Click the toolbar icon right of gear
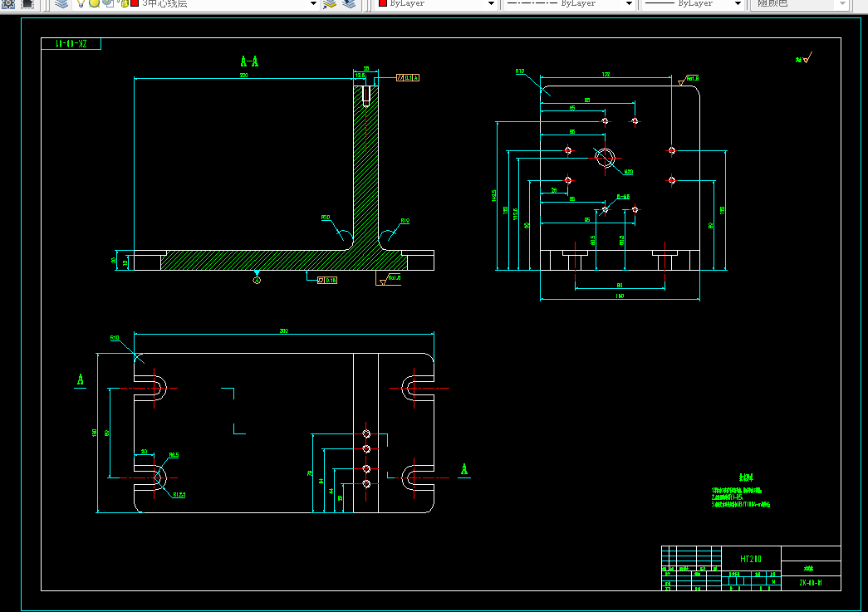 click(27, 3)
